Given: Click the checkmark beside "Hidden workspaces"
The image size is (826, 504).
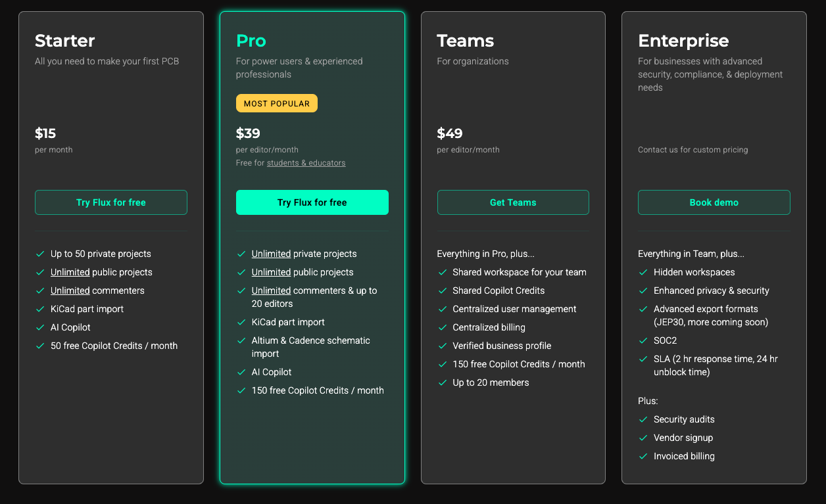Looking at the screenshot, I should 643,272.
